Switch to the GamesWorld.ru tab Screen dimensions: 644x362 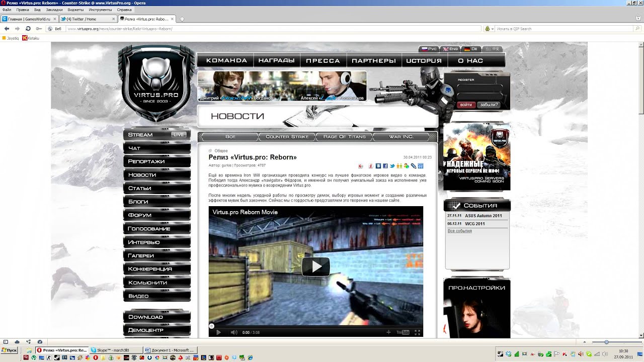[29, 19]
